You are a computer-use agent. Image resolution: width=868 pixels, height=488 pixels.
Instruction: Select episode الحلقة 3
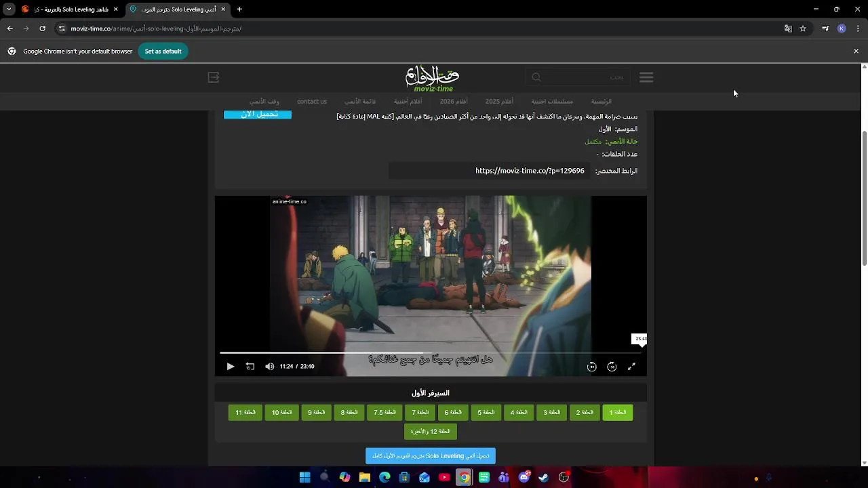tap(552, 412)
